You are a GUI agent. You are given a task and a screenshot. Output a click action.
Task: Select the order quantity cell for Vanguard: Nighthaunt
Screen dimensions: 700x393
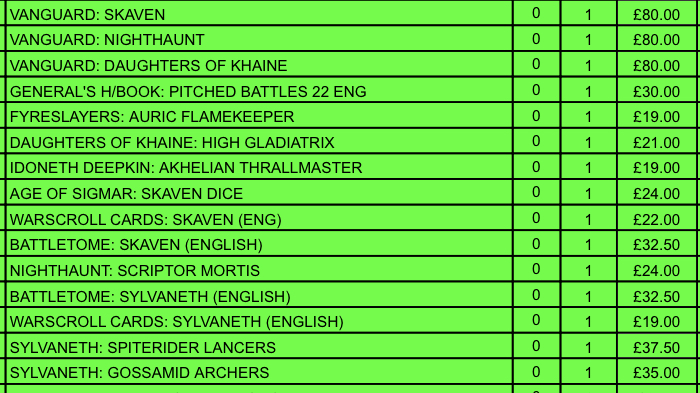[536, 39]
